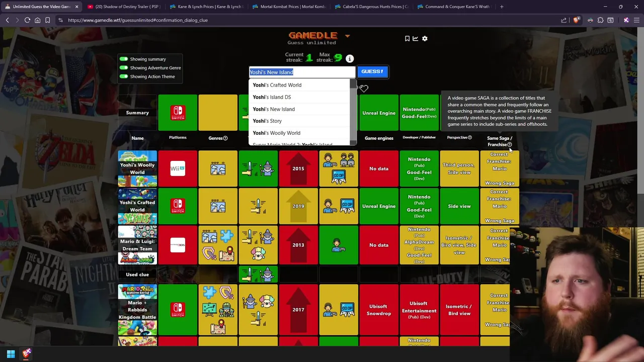Open the Brave Shields icon
Image resolution: width=644 pixels, height=362 pixels.
[577, 20]
